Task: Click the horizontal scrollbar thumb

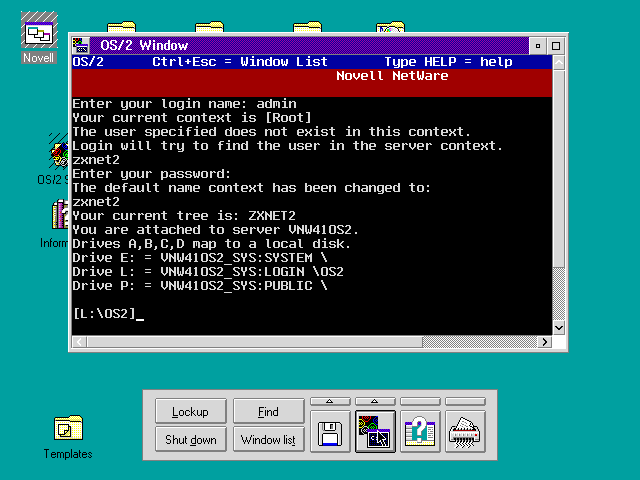Action: pyautogui.click(x=254, y=342)
